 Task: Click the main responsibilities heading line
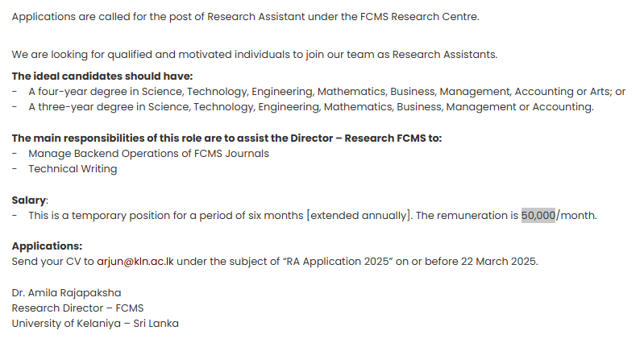[226, 138]
